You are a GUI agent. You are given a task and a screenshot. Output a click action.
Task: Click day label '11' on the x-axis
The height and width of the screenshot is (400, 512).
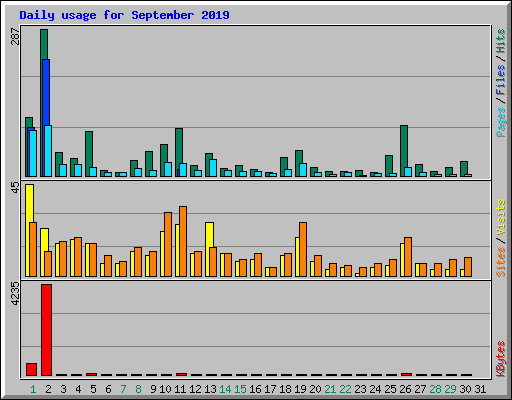point(180,389)
